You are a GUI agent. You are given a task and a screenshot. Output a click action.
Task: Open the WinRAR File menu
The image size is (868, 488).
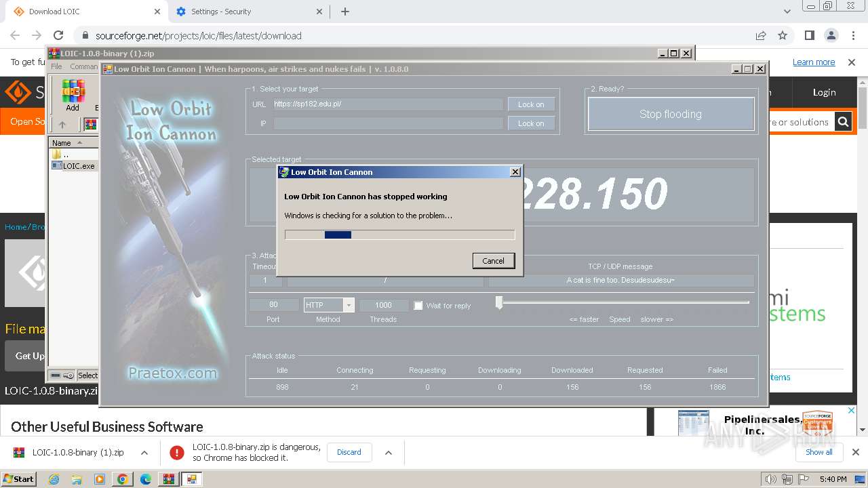(x=56, y=66)
